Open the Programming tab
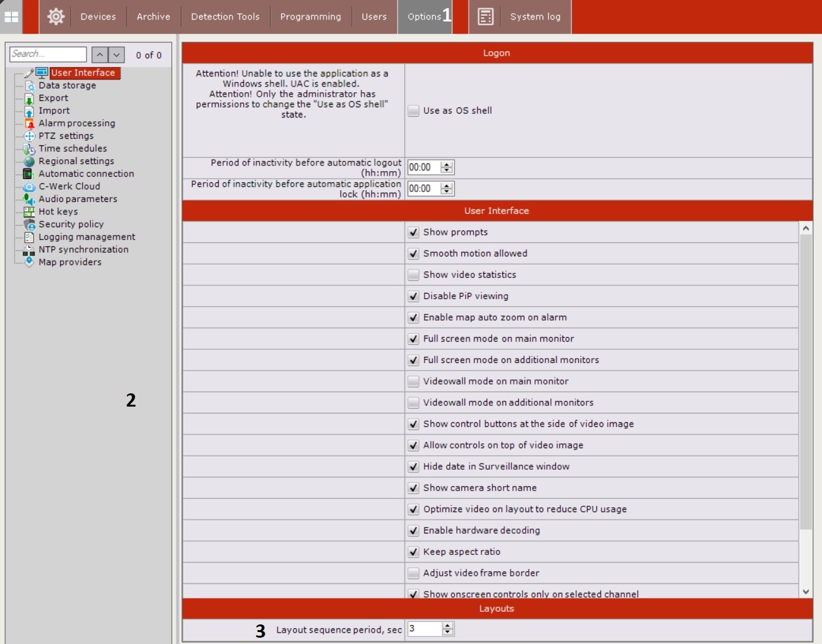Screen dimensions: 822x644 pyautogui.click(x=310, y=17)
